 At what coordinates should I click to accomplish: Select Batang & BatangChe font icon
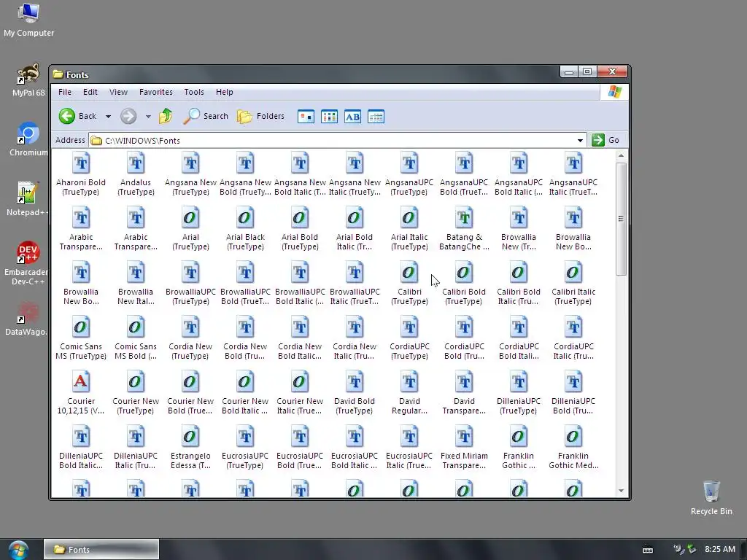coord(464,218)
